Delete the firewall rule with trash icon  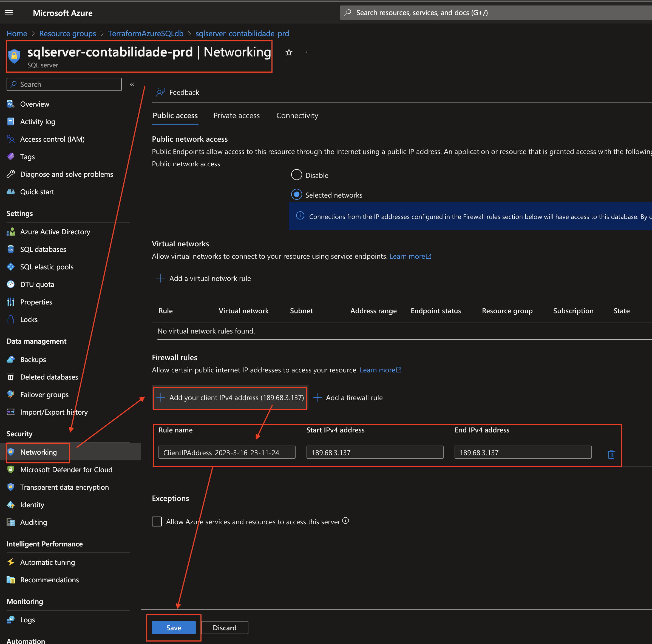pyautogui.click(x=611, y=454)
